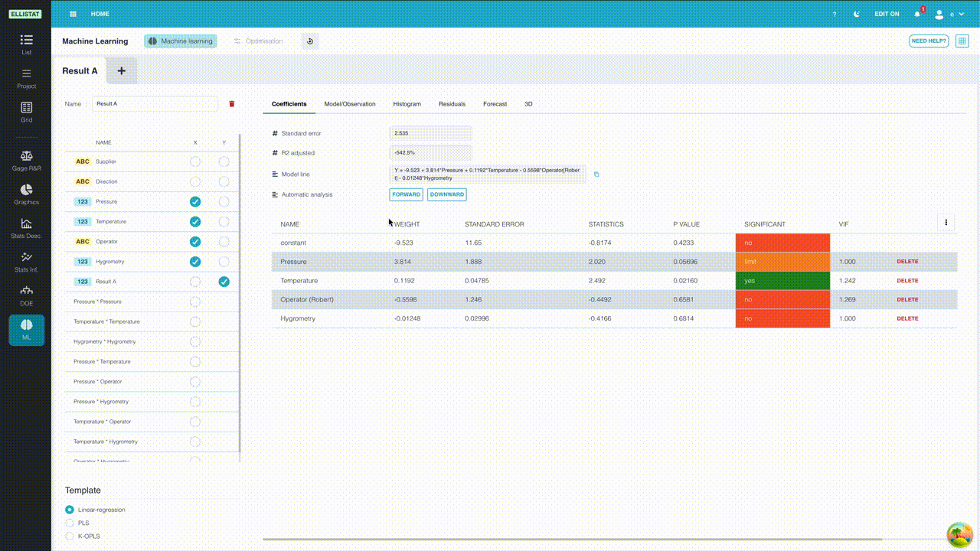Viewport: 980px width, 551px height.
Task: Select the K-OPLS template
Action: tap(70, 536)
